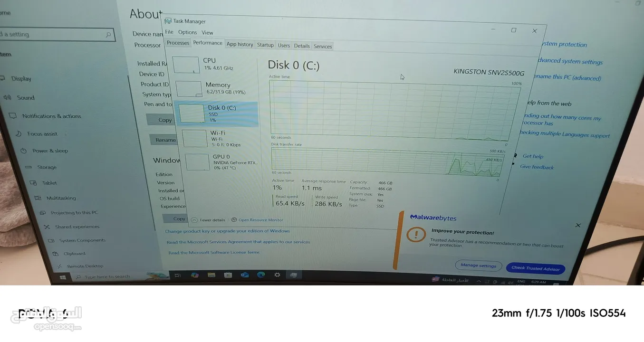Switch to the App history tab
This screenshot has height=342, width=644.
pyautogui.click(x=240, y=44)
